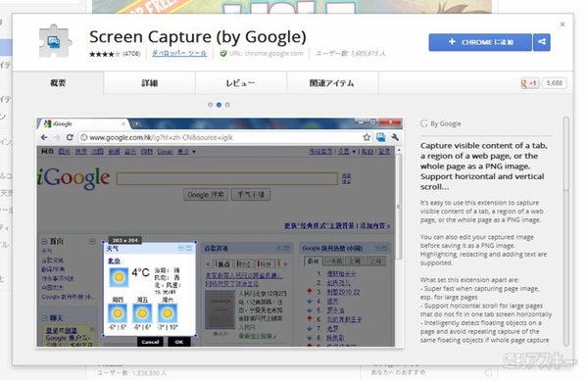Click the 202 x 204 selection size label
Screen dimensions: 588x380
124,240
